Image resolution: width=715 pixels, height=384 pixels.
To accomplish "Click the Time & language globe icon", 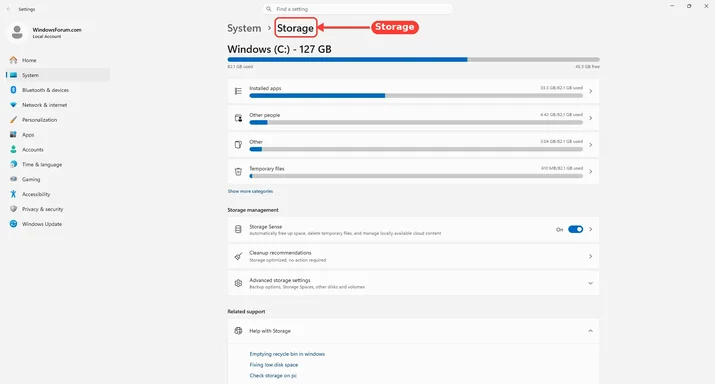I will pos(13,164).
